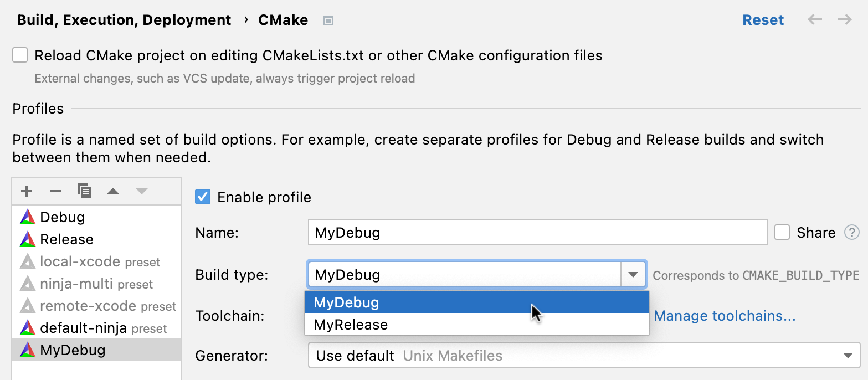This screenshot has width=868, height=380.
Task: Move the selected profile up
Action: (113, 191)
